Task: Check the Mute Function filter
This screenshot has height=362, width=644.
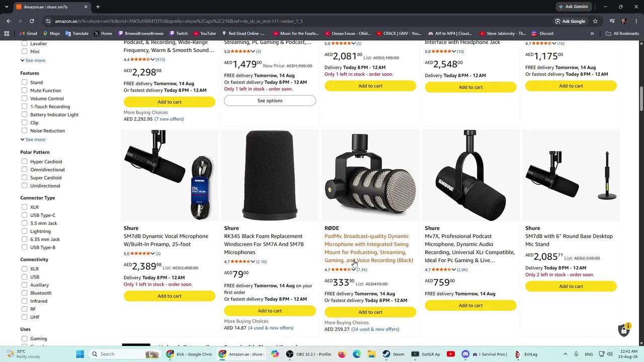Action: coord(24,90)
